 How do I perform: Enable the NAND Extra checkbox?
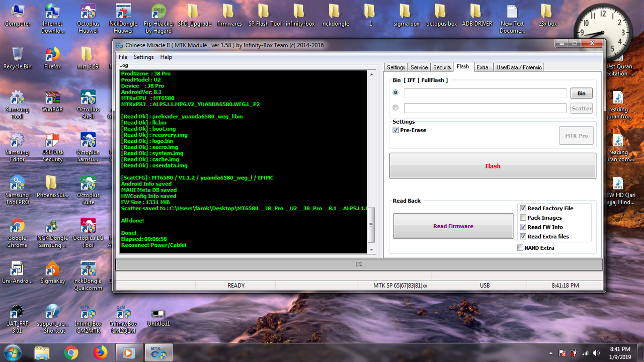(520, 248)
